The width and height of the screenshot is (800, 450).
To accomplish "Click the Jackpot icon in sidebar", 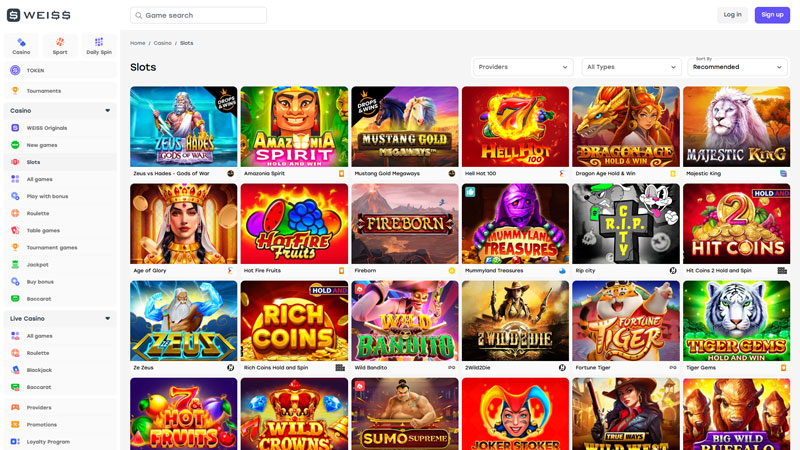I will pos(15,264).
